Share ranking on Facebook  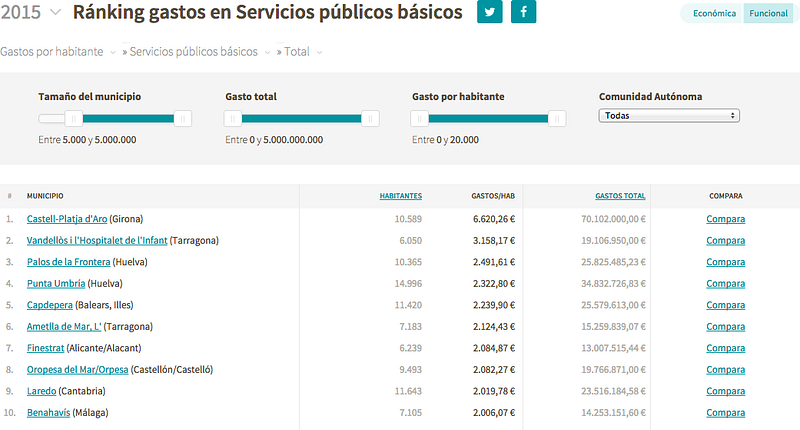(x=523, y=11)
